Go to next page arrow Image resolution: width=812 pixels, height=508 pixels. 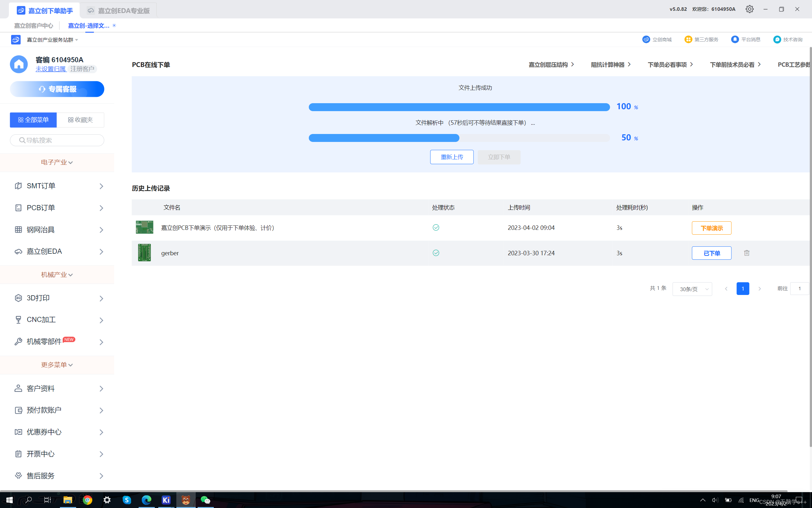(x=760, y=289)
